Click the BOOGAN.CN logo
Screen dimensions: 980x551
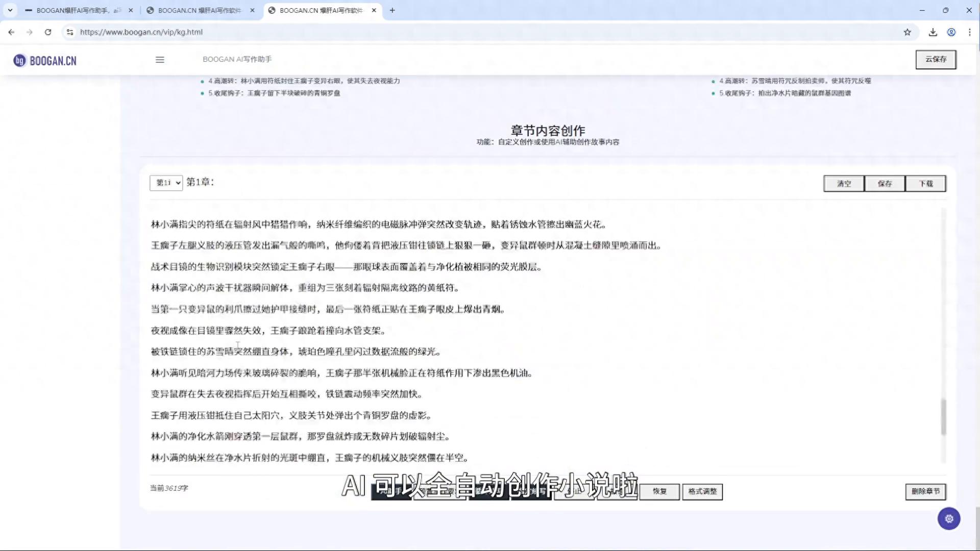pyautogui.click(x=44, y=60)
